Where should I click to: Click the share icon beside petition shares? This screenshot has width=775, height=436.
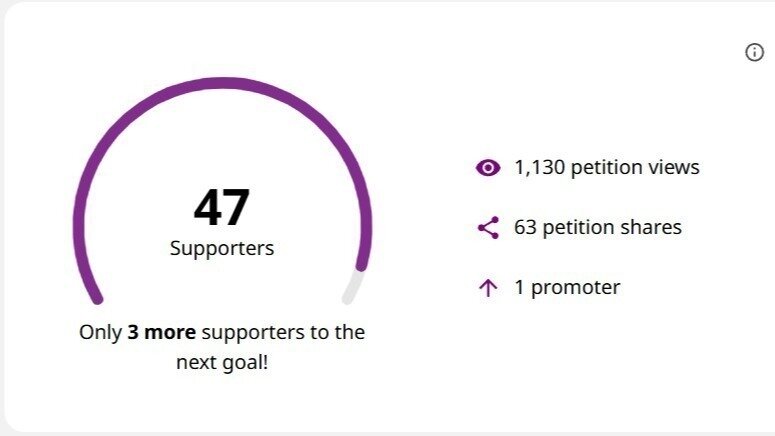tap(488, 228)
